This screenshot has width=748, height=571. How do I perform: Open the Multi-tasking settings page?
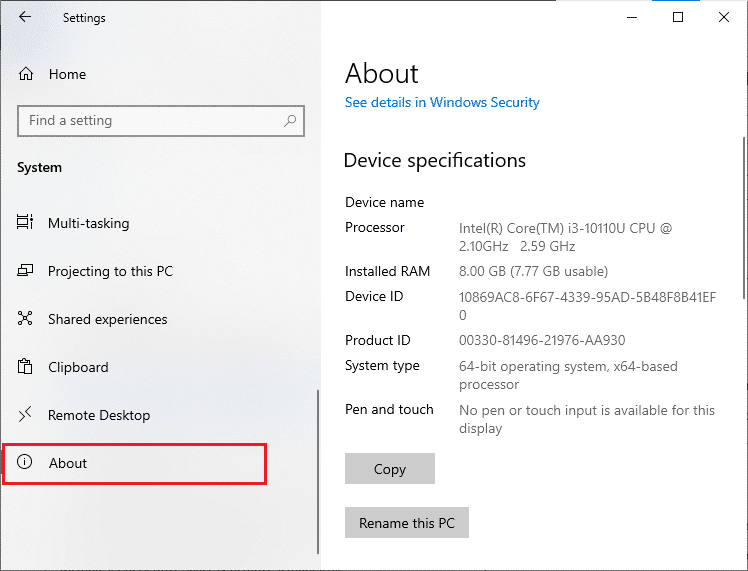88,223
